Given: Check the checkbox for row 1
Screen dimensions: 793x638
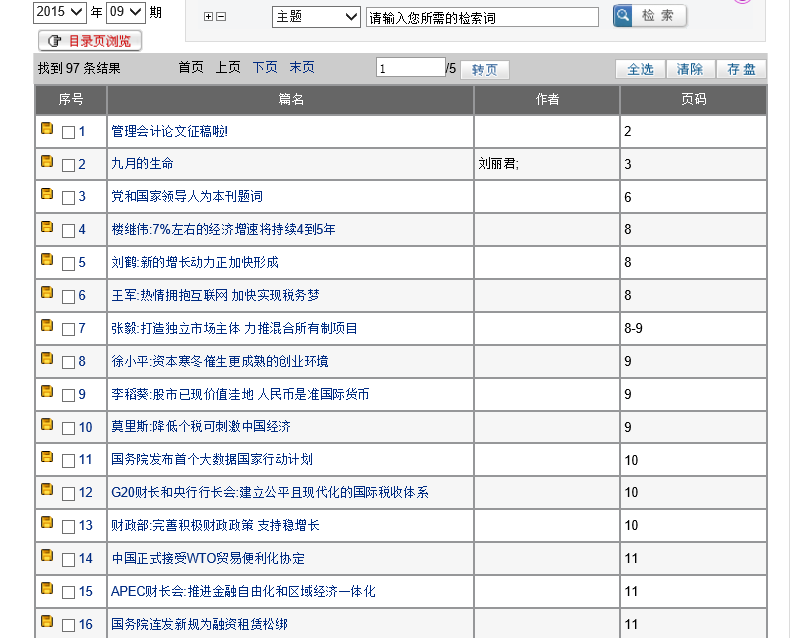Looking at the screenshot, I should pyautogui.click(x=68, y=132).
